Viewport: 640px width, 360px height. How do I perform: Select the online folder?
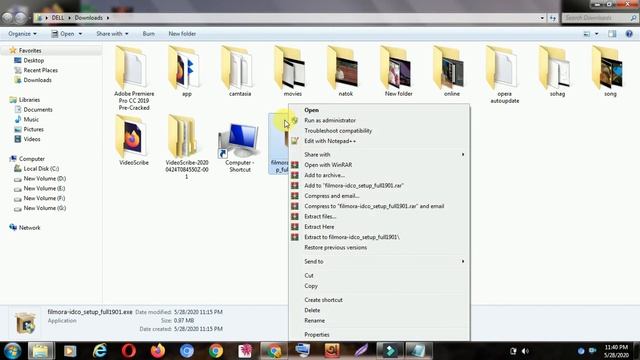point(451,72)
